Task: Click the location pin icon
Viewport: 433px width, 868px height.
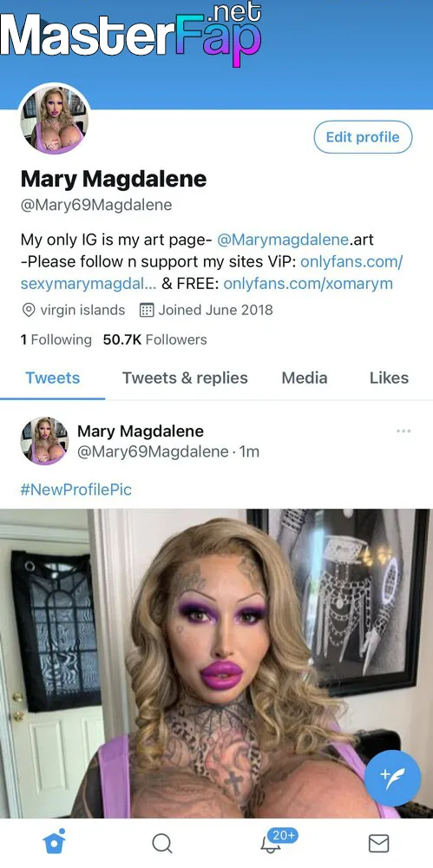Action: [29, 310]
